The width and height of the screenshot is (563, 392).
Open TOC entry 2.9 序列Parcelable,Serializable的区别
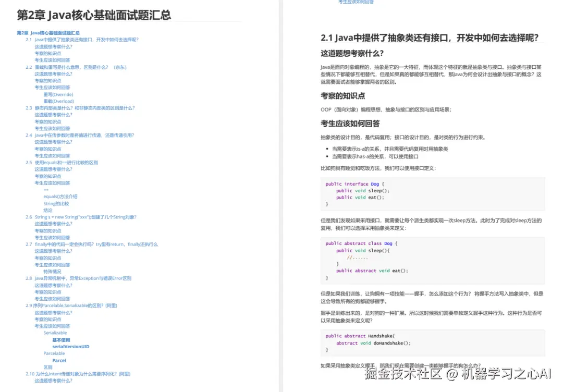(x=71, y=305)
